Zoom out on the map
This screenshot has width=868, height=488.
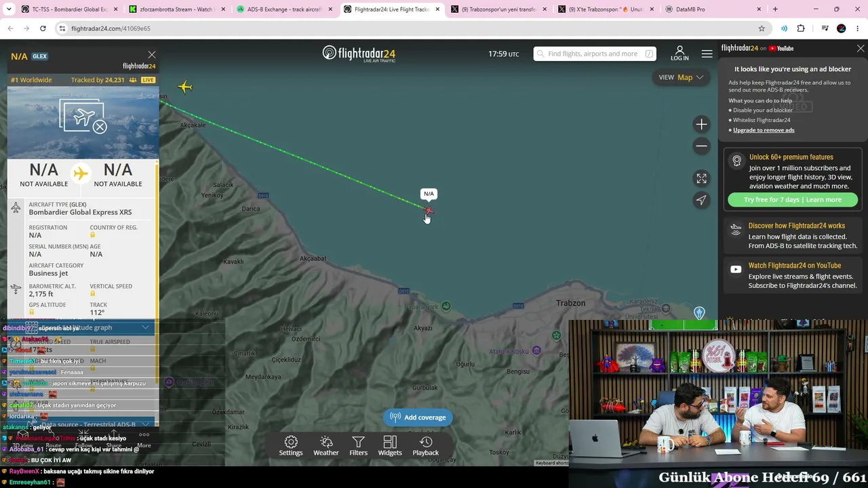(x=701, y=146)
